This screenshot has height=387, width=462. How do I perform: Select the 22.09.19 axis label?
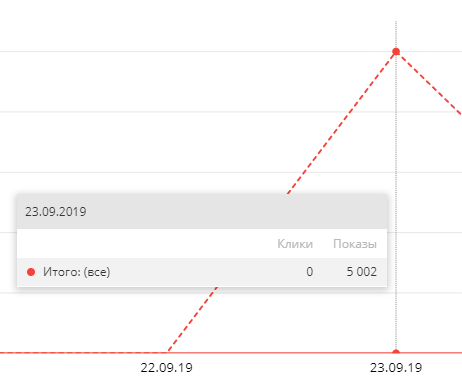pyautogui.click(x=166, y=368)
